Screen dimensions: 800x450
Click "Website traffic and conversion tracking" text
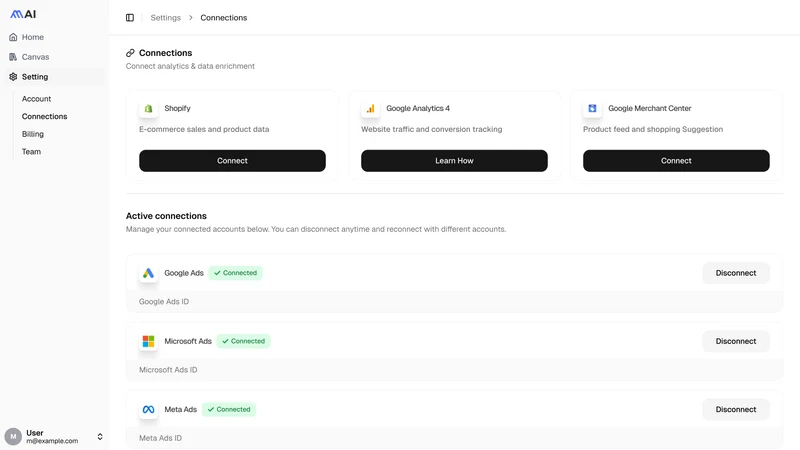[x=432, y=130]
